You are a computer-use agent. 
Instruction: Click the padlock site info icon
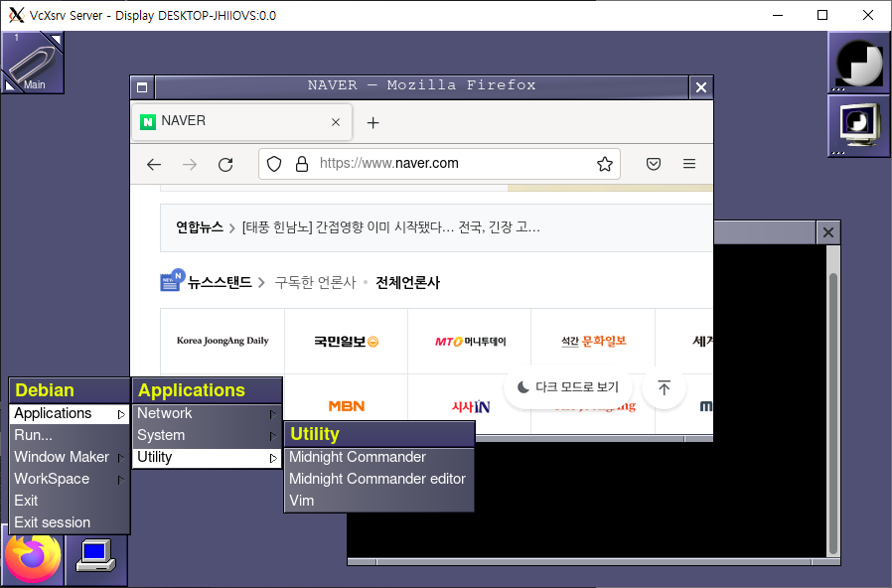(x=302, y=164)
